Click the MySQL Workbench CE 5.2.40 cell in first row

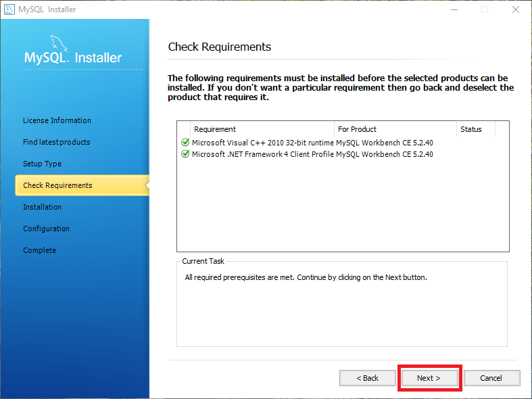pos(385,143)
